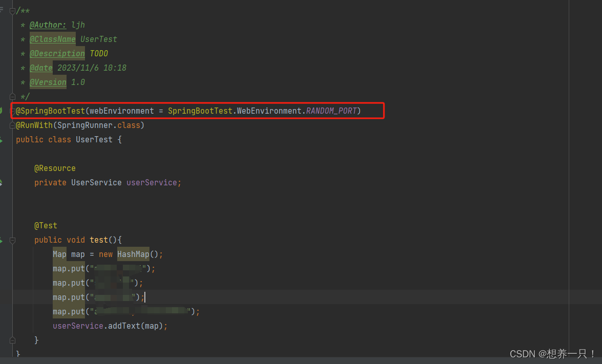Screen dimensions: 602x364
Task: Collapse the test() method fold marker
Action: pyautogui.click(x=12, y=241)
